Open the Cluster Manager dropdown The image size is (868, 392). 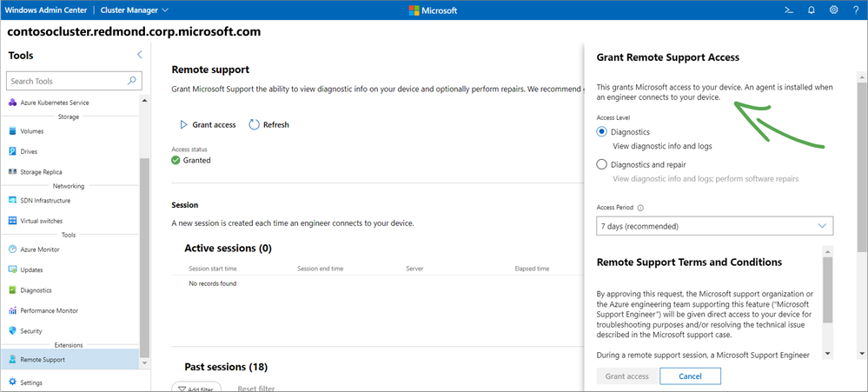pos(135,10)
